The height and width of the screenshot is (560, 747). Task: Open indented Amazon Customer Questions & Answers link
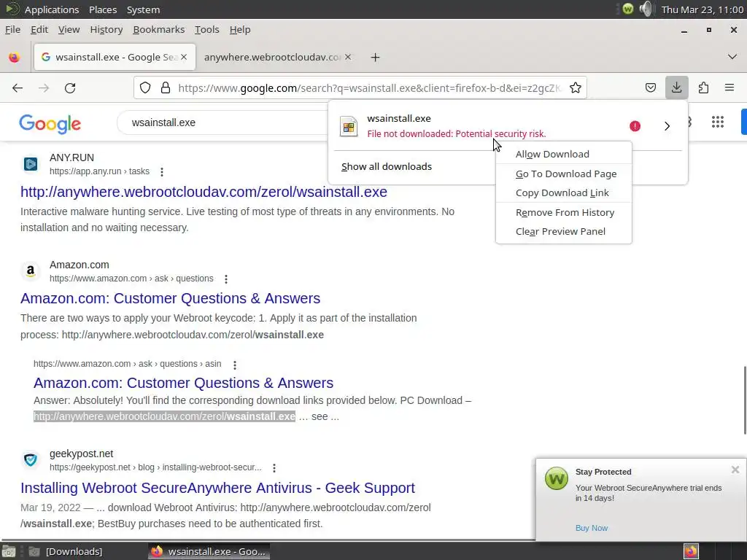183,383
